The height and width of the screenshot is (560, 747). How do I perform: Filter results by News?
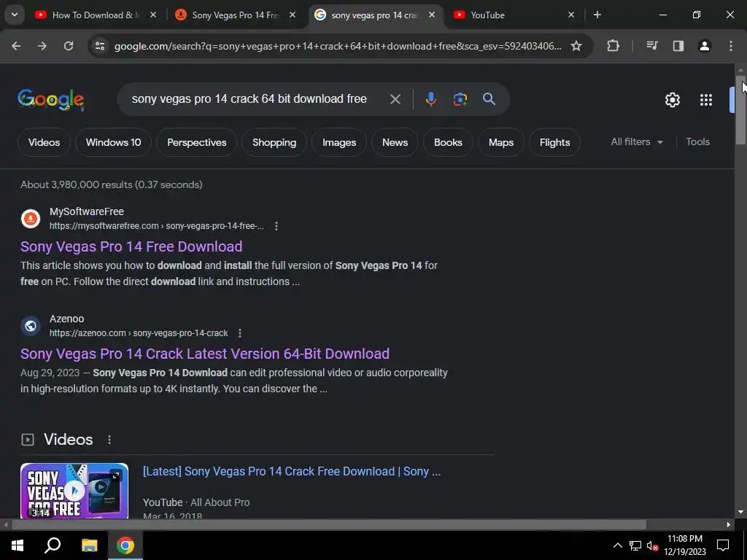(x=395, y=142)
